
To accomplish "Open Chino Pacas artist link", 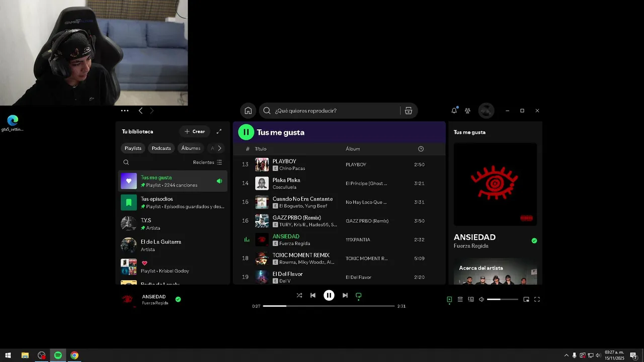I will click(292, 168).
